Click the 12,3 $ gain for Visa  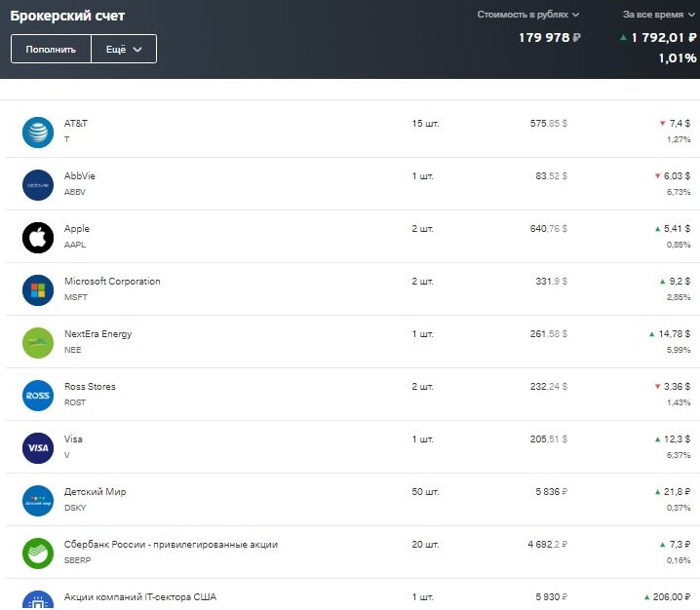(677, 439)
